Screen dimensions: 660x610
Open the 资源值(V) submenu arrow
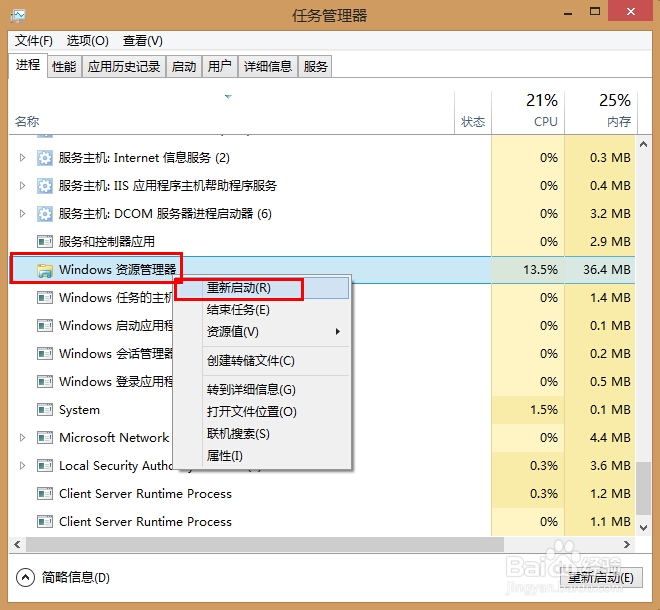(x=338, y=332)
